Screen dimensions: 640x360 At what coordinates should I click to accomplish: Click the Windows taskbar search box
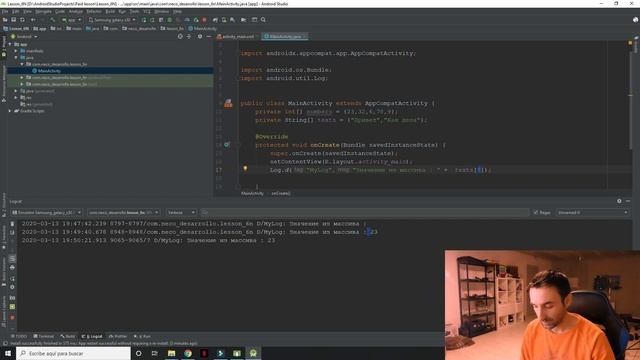pos(73,353)
